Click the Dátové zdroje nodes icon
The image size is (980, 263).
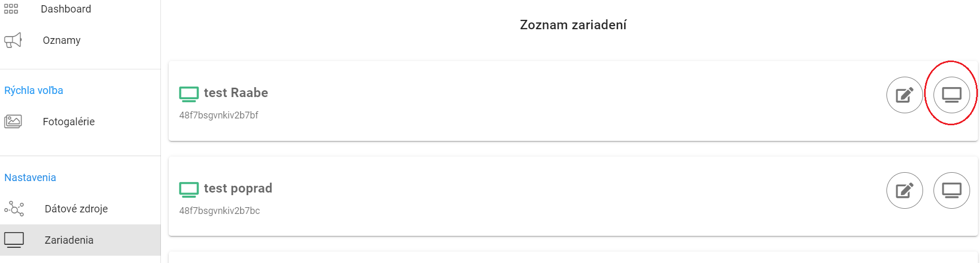(14, 209)
